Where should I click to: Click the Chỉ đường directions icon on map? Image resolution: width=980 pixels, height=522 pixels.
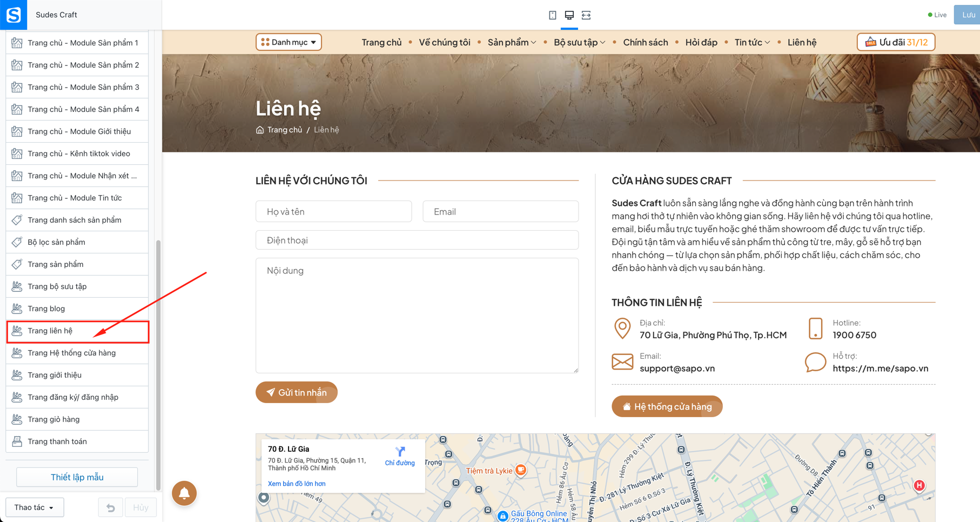tap(400, 456)
